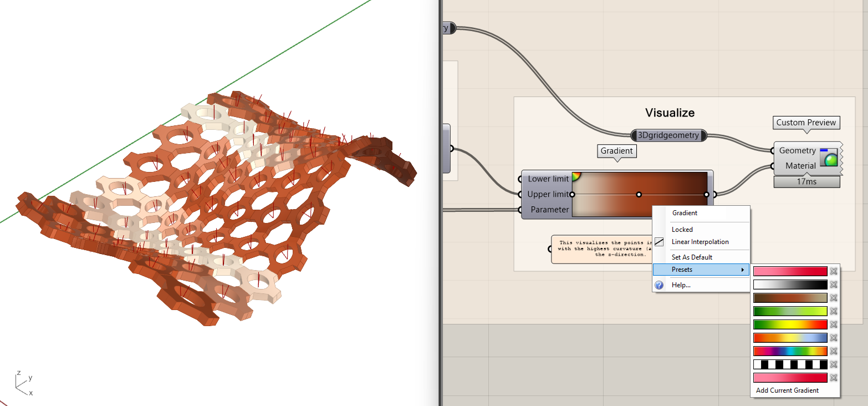This screenshot has width=868, height=406.
Task: Toggle the Locked option in context menu
Action: coord(682,229)
